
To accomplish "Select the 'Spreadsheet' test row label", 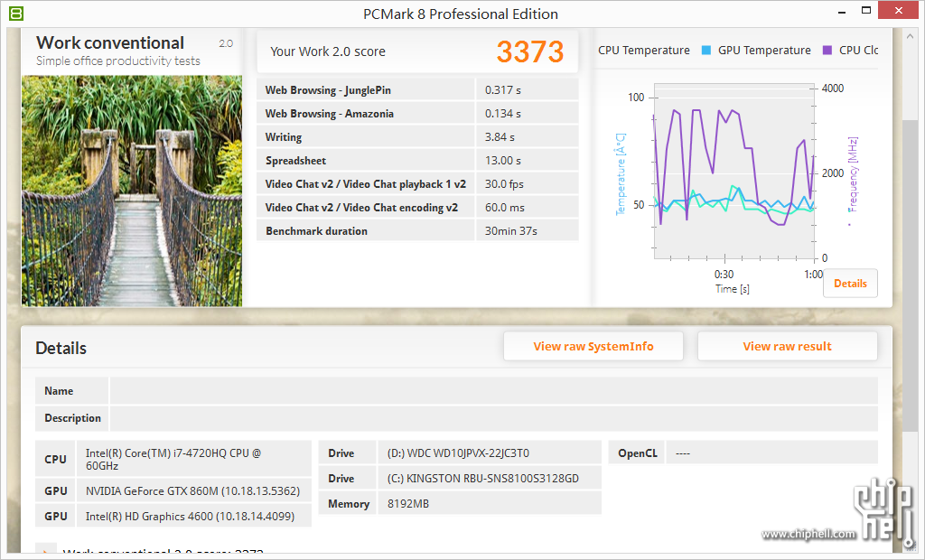I will [295, 161].
